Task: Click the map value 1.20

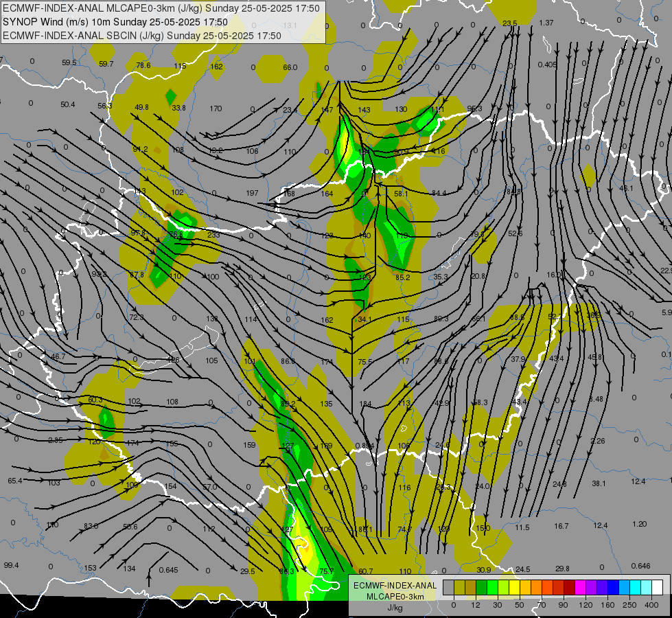Action: (x=640, y=524)
